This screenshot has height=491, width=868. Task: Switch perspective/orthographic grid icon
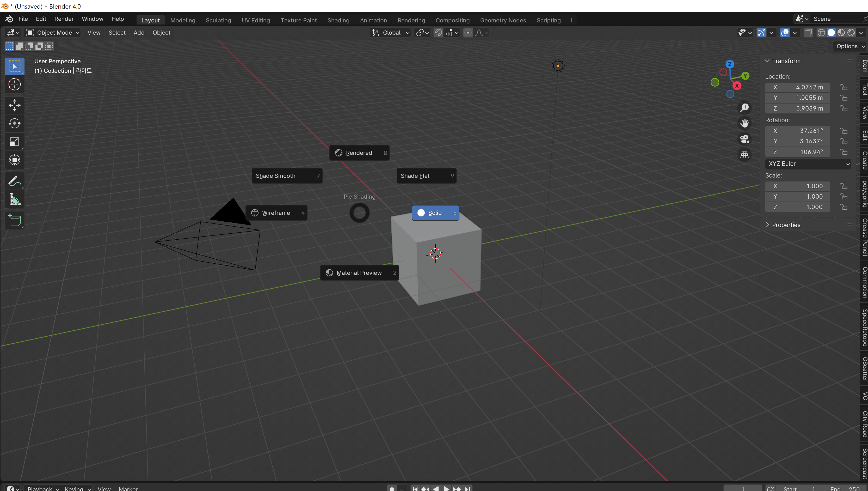point(744,155)
